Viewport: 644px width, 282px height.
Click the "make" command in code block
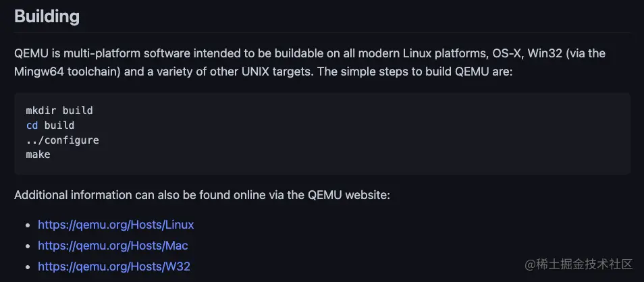[38, 154]
